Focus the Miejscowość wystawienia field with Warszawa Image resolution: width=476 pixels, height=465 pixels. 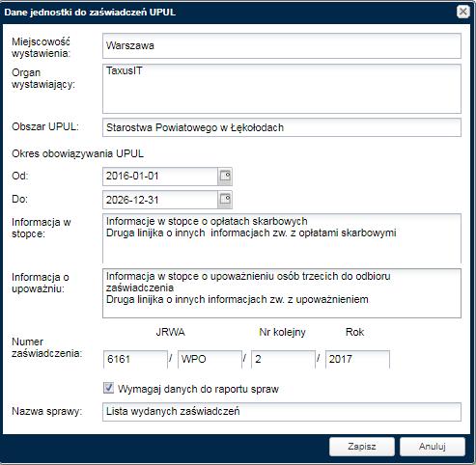pos(282,45)
